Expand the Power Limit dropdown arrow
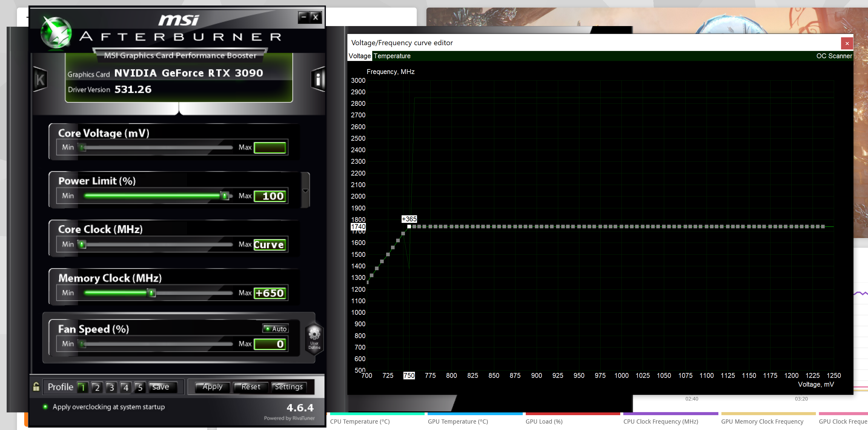This screenshot has height=430, width=868. click(305, 191)
